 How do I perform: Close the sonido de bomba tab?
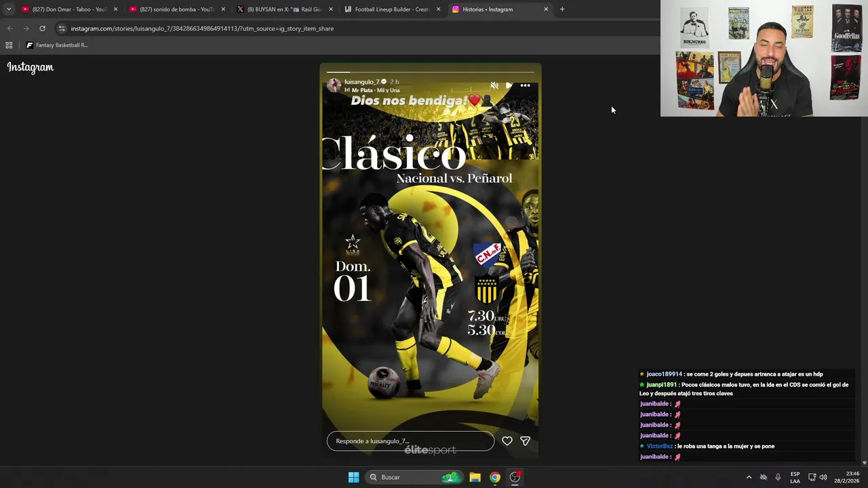[x=223, y=9]
